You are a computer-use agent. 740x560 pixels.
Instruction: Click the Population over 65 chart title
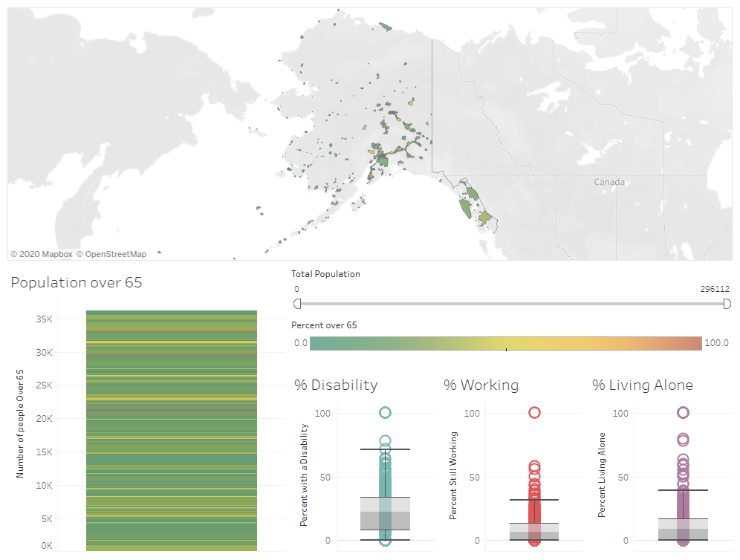77,282
